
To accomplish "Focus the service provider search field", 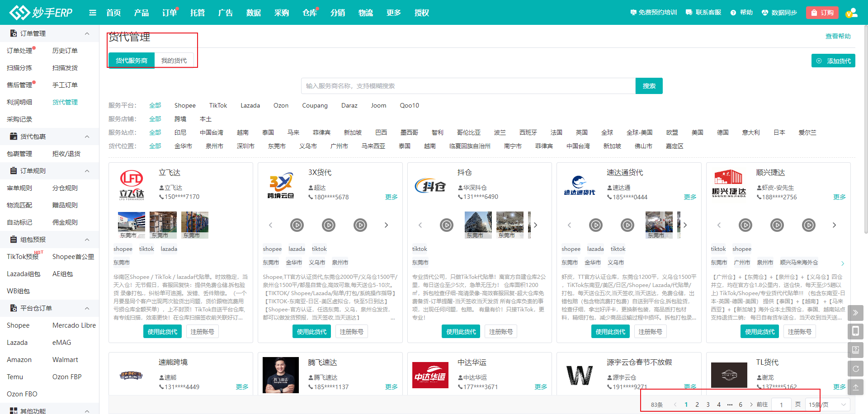I will [468, 86].
